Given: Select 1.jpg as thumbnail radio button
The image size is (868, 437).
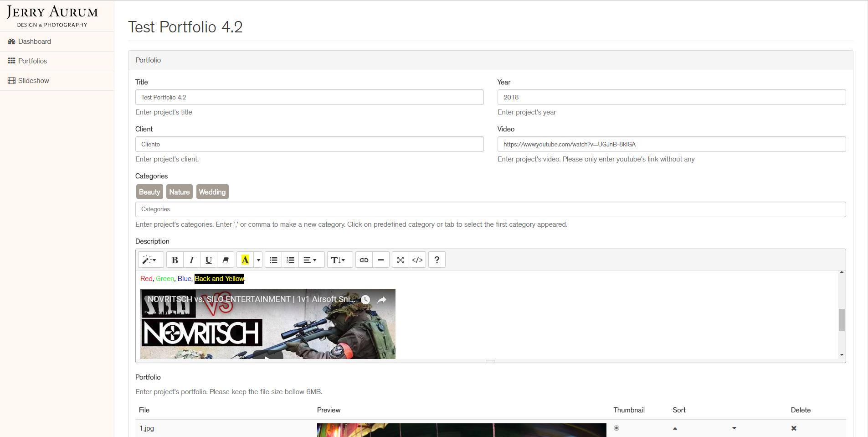Looking at the screenshot, I should 616,428.
